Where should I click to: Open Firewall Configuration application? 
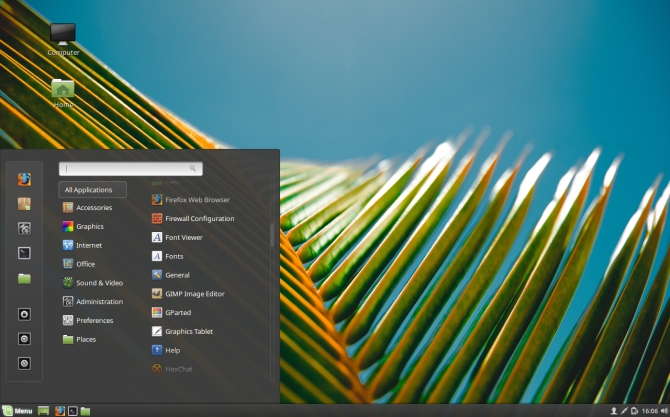pos(199,218)
